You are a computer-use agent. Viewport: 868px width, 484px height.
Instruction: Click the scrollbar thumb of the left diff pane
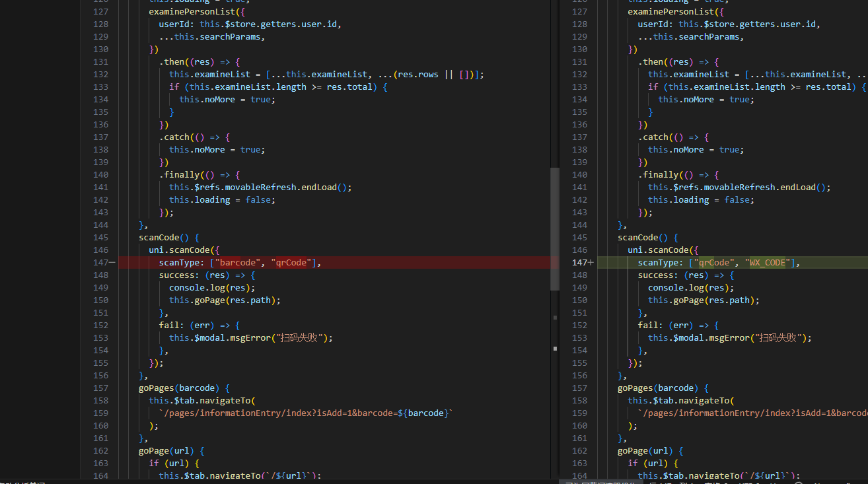[554, 229]
